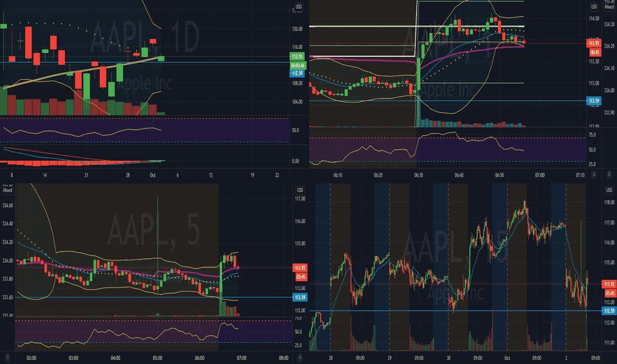
Task: Toggle auto scale A on 5-minute chart
Action: (300, 357)
